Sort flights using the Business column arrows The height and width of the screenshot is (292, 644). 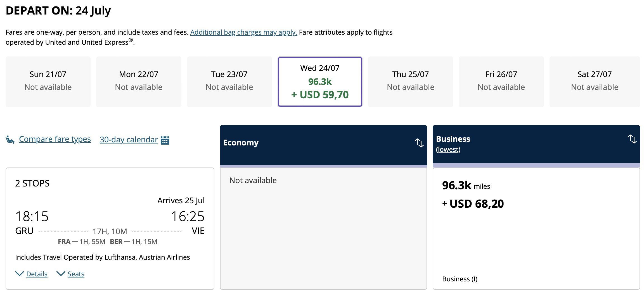coord(632,139)
